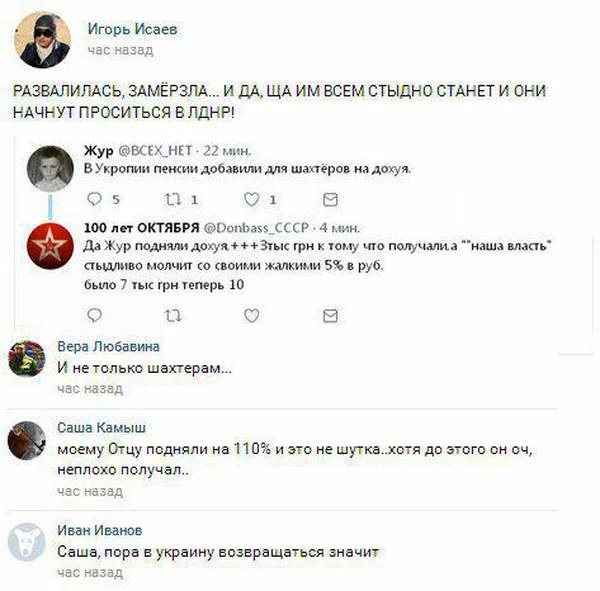Like the 100 лет ОКТЯБРЯ tweet
600x591 pixels.
[x=251, y=315]
